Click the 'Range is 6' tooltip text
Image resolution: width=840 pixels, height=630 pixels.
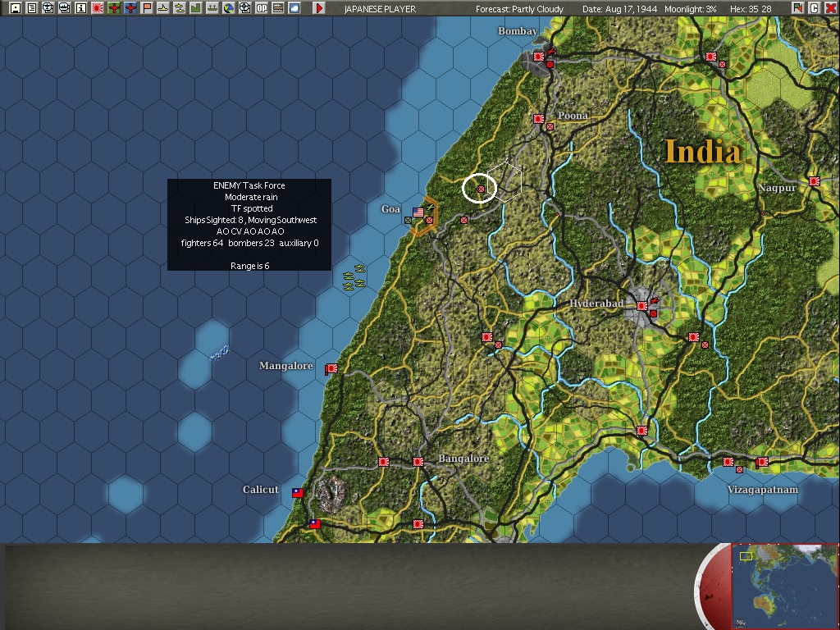[249, 266]
